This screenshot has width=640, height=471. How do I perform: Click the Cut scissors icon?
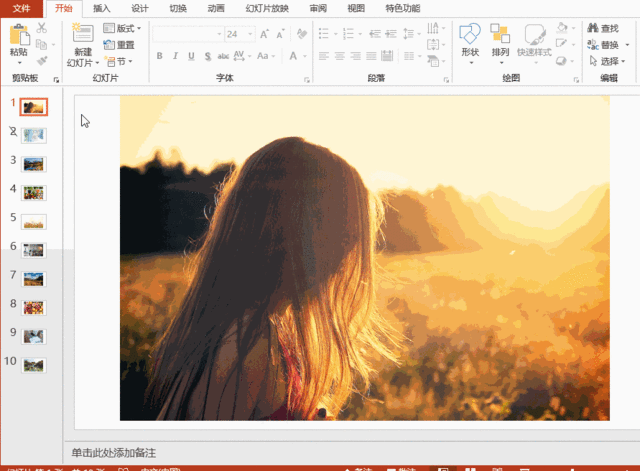[41, 28]
